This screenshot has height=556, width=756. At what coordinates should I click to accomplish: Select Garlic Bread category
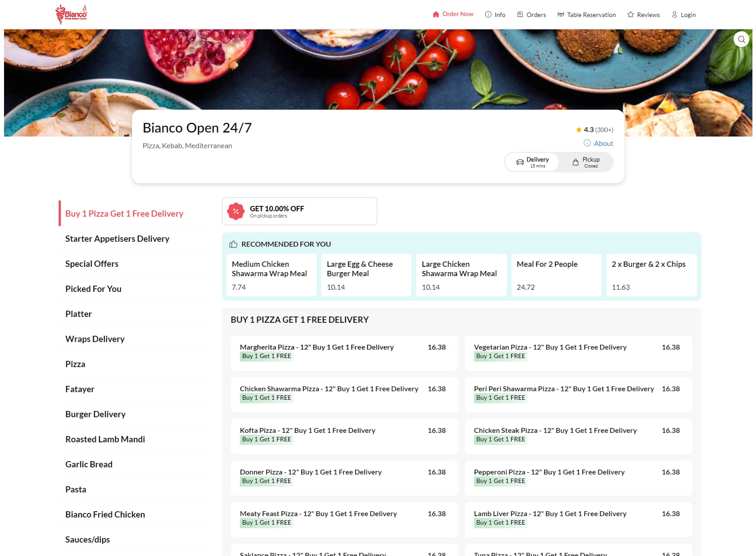click(x=135, y=464)
